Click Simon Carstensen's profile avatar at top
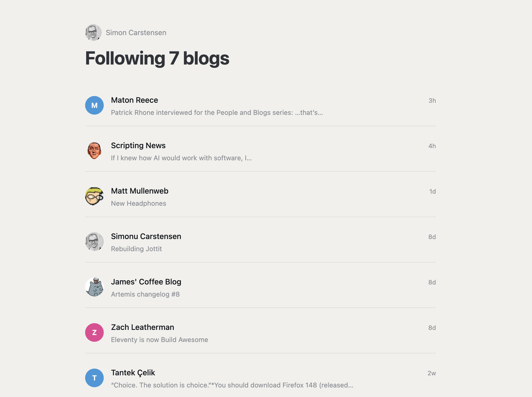The image size is (532, 397). click(x=93, y=33)
